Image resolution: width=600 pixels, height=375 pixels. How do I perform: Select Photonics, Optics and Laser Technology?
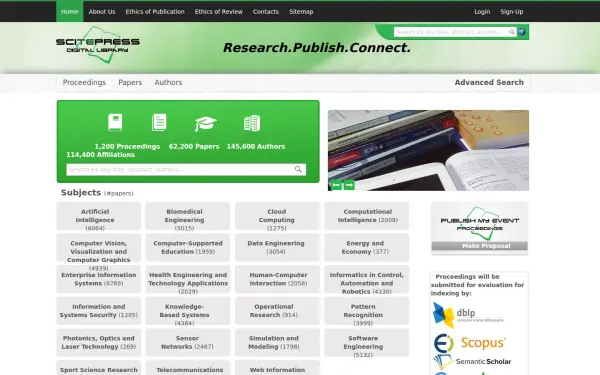coord(99,343)
